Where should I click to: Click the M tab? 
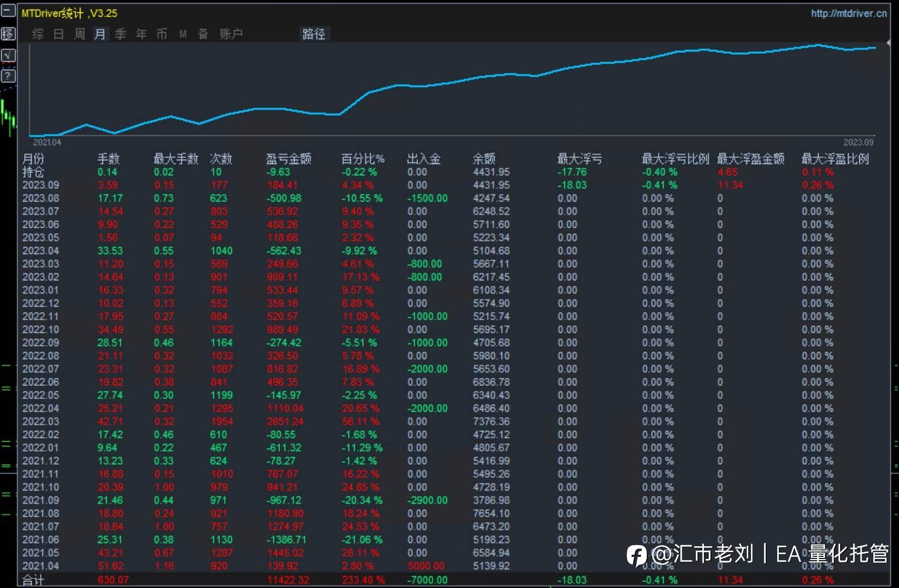coord(183,34)
